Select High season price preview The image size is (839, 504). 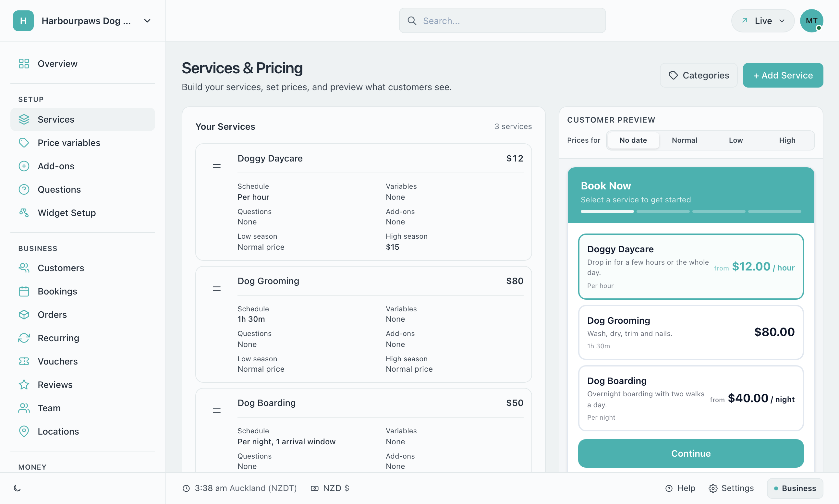[787, 140]
